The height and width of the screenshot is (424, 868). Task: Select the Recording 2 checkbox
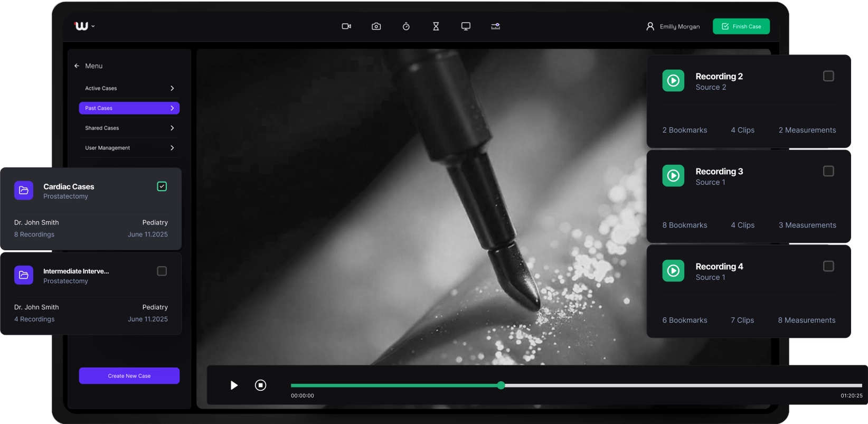[x=828, y=76]
